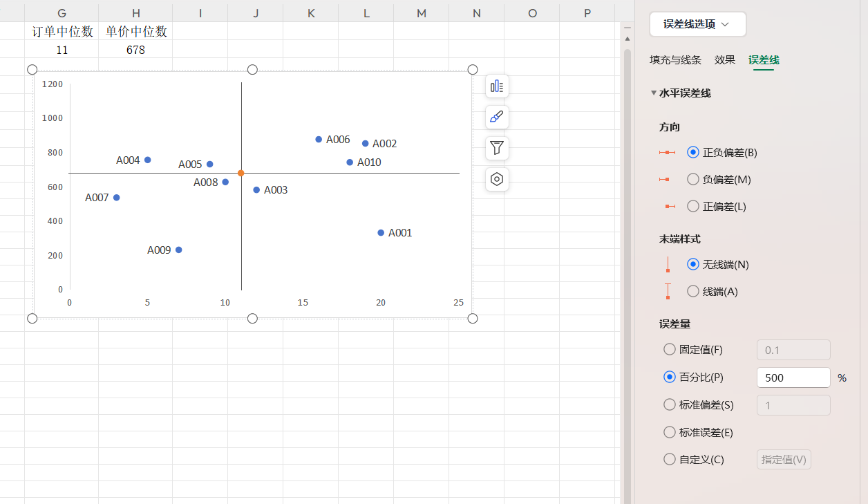Enable the 自定义 error amount option

pyautogui.click(x=669, y=458)
